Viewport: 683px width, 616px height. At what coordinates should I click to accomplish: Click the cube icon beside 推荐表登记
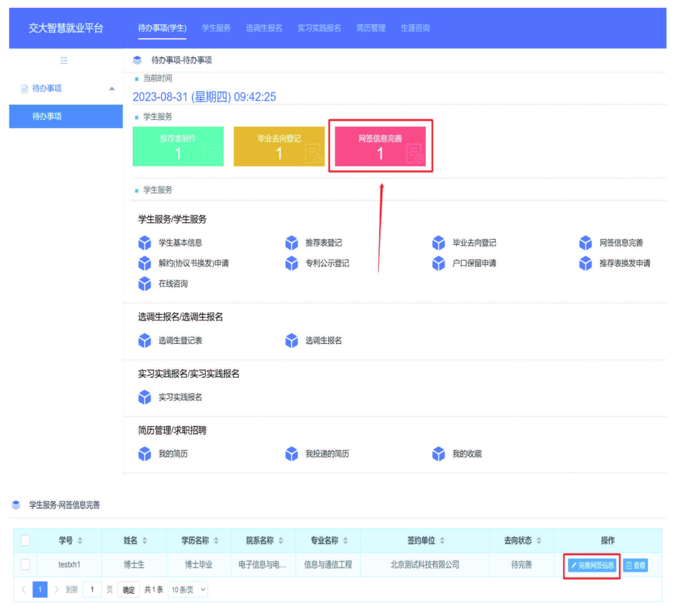291,242
